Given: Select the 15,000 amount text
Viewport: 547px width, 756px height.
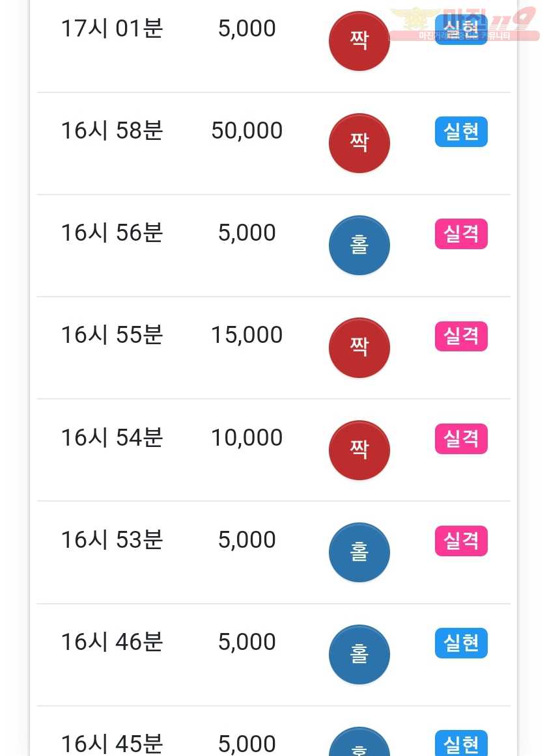Looking at the screenshot, I should 247,335.
